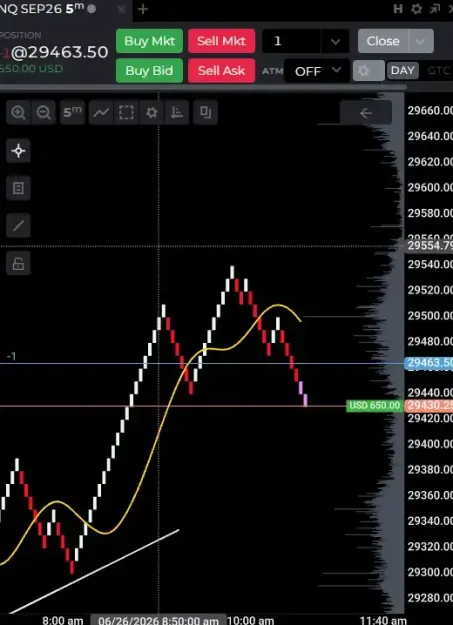453x625 pixels.
Task: Select the line drawing tool
Action: pos(18,226)
